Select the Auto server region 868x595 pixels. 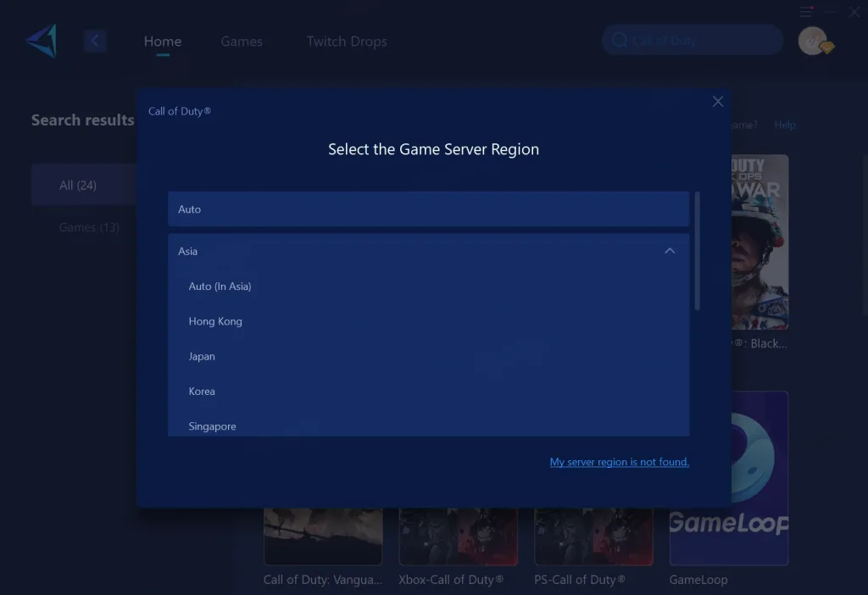coord(428,209)
